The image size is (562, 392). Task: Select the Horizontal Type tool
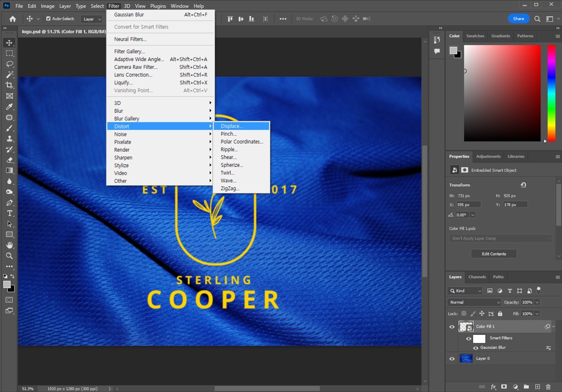[9, 213]
